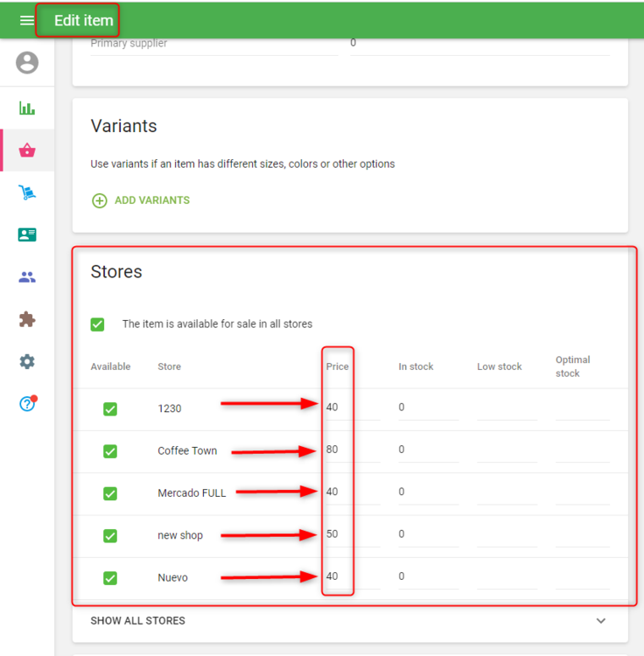This screenshot has width=644, height=656.
Task: Toggle availability checkbox for Nuevo store
Action: [x=110, y=577]
